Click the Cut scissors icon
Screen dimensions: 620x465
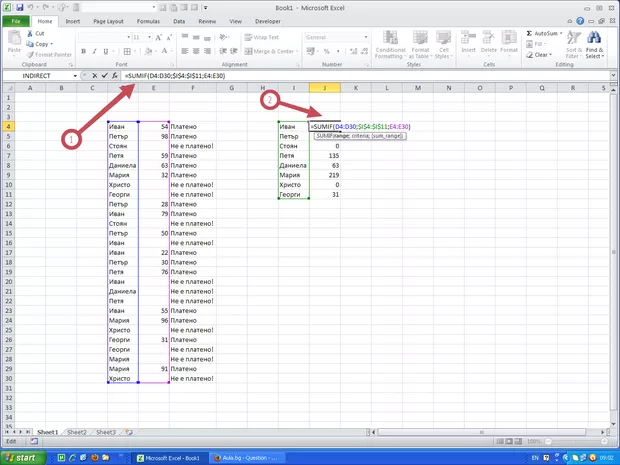point(29,33)
